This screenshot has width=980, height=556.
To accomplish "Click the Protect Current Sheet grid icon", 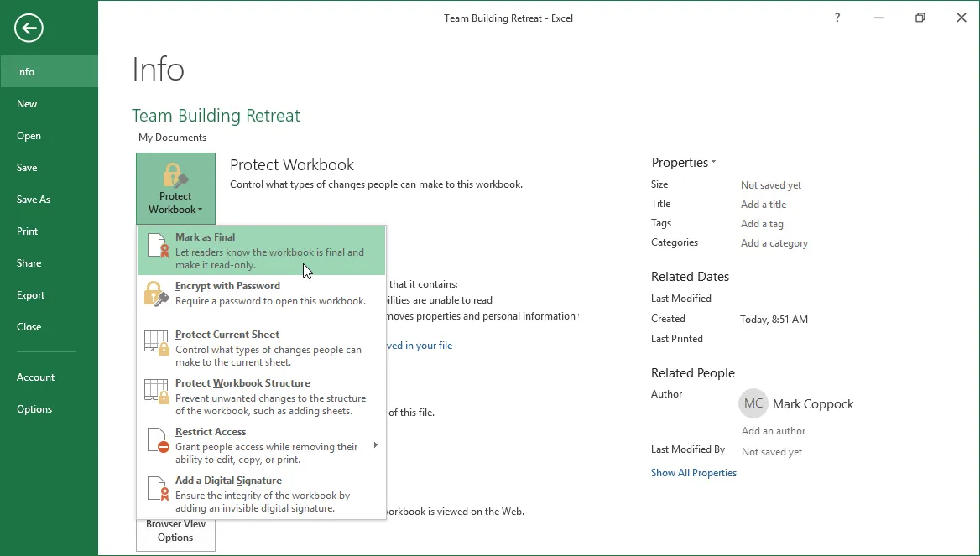I will coord(157,343).
